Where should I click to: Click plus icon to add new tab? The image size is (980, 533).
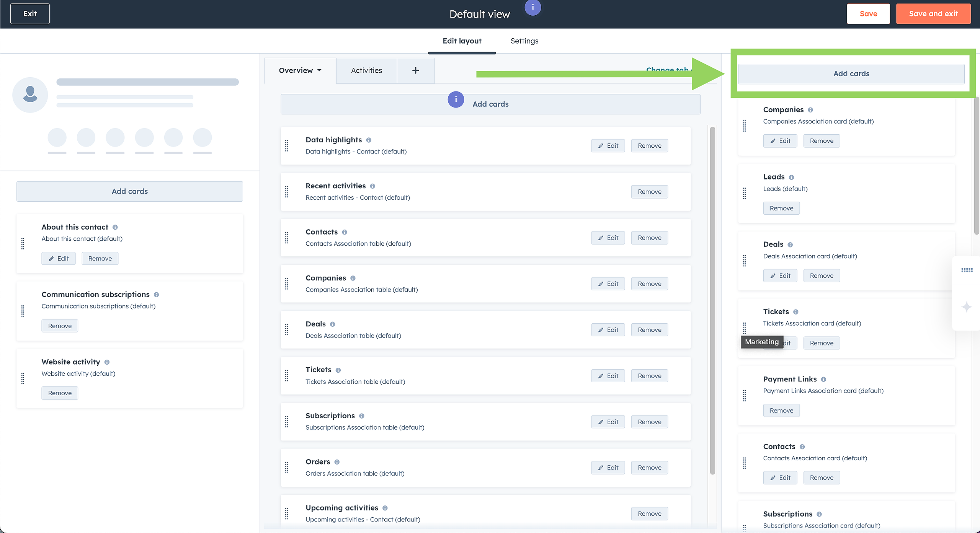click(415, 70)
